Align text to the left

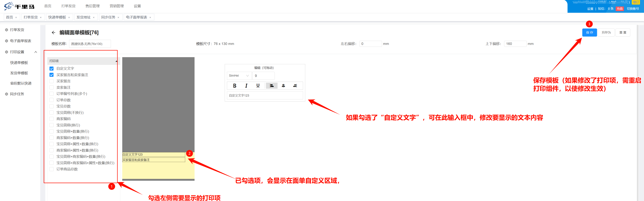tap(272, 86)
